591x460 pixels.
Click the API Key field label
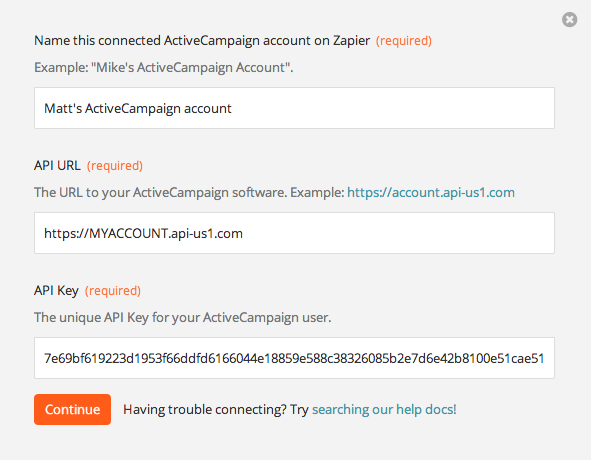point(56,291)
